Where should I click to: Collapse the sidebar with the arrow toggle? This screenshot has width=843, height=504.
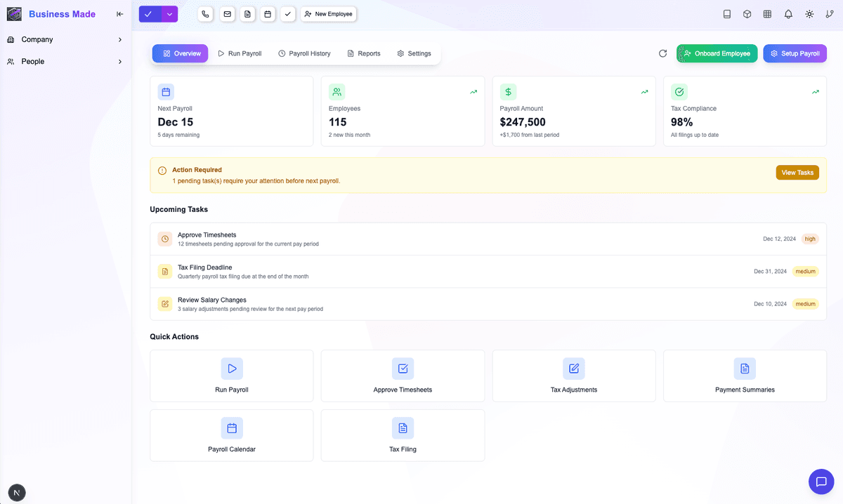(x=120, y=14)
